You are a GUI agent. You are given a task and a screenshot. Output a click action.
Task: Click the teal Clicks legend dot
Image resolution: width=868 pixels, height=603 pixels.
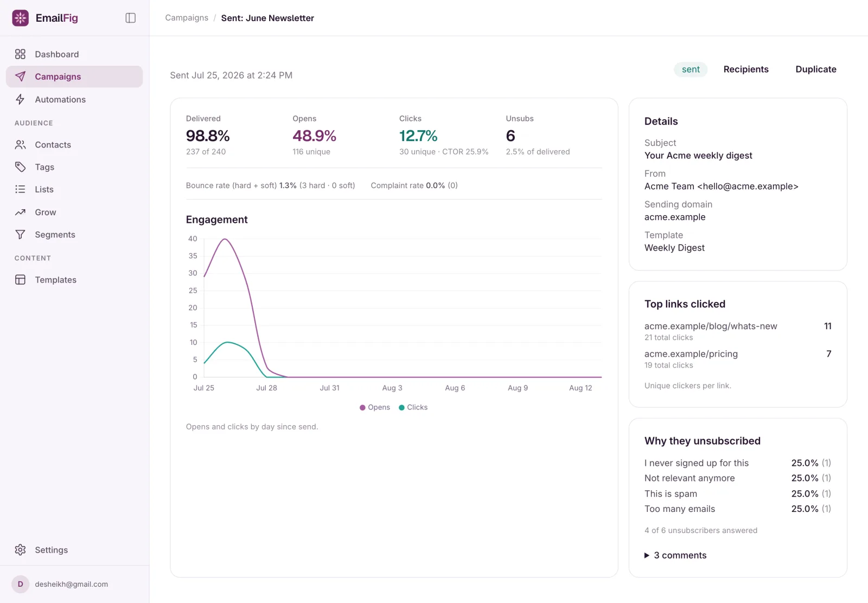(401, 407)
